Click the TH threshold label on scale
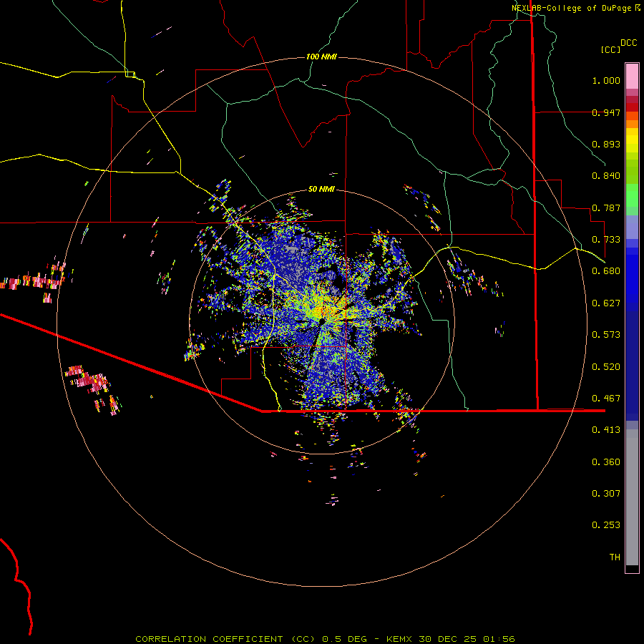 pyautogui.click(x=615, y=557)
